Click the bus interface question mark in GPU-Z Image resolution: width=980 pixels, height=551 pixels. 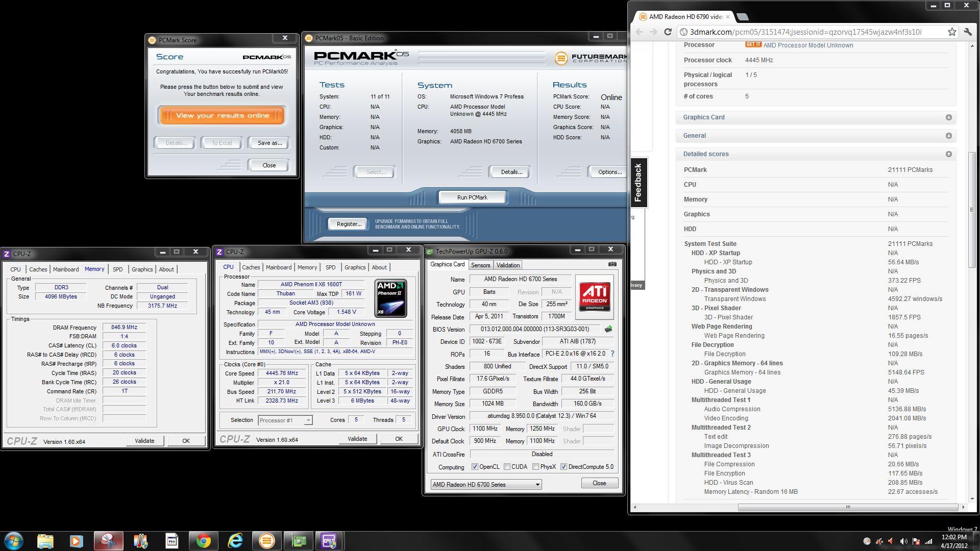pyautogui.click(x=612, y=354)
